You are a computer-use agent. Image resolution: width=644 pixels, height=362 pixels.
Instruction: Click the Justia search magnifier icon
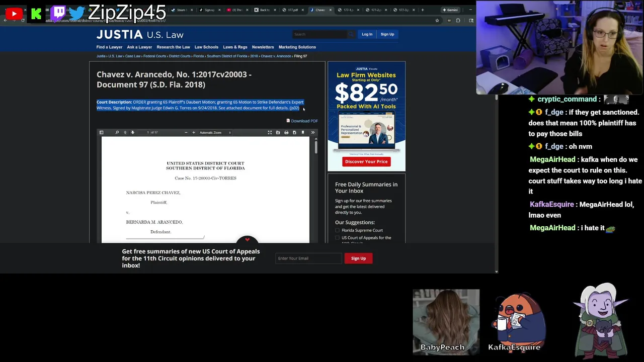(350, 34)
